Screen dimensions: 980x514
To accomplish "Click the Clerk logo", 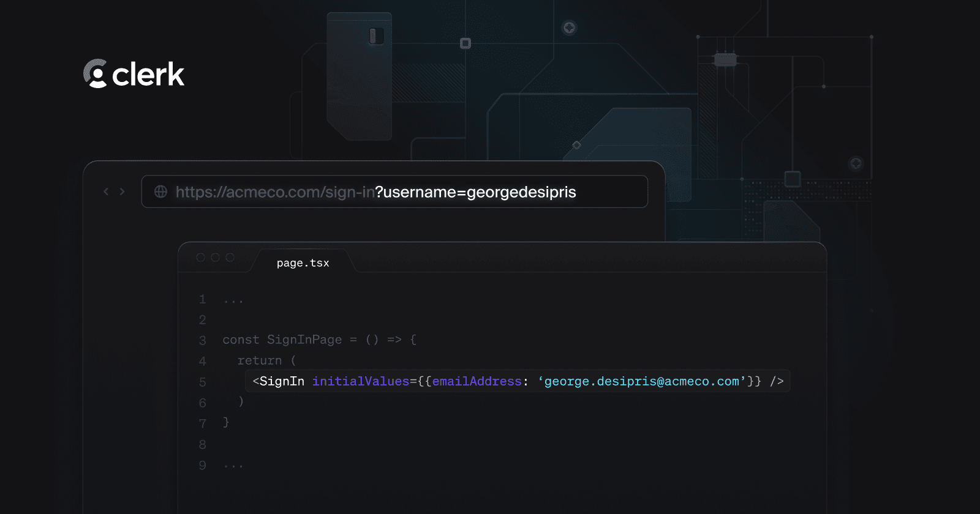I will pos(134,74).
